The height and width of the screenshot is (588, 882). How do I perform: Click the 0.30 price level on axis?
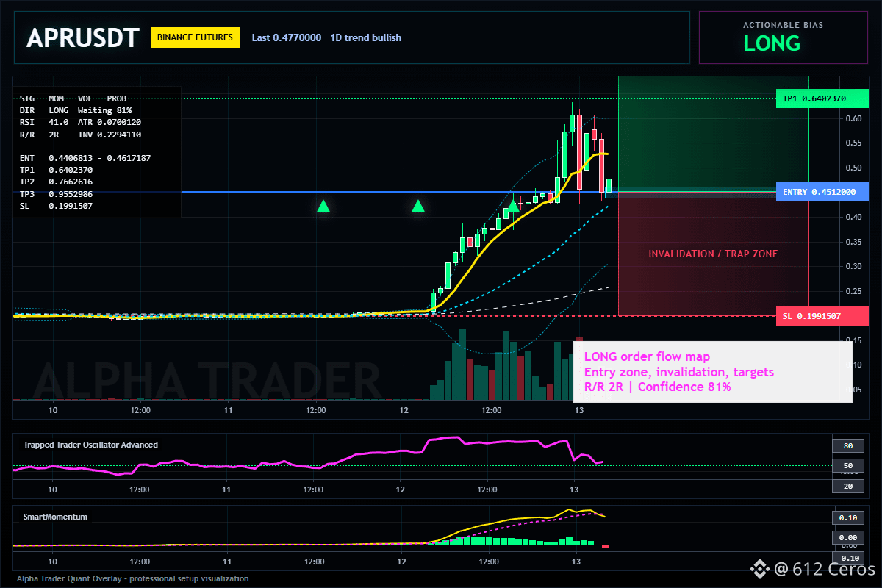853,266
